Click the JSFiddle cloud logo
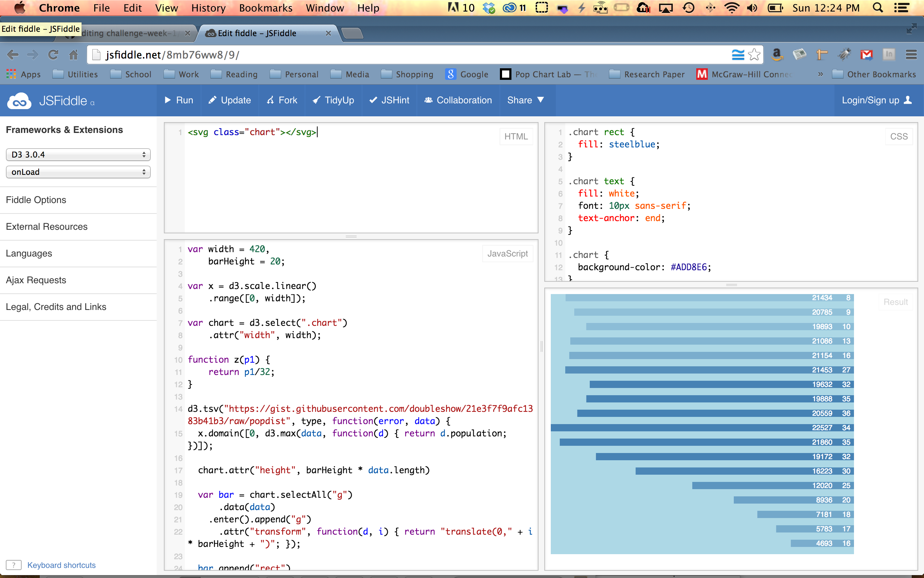Screen dimensions: 924x578 coord(19,101)
